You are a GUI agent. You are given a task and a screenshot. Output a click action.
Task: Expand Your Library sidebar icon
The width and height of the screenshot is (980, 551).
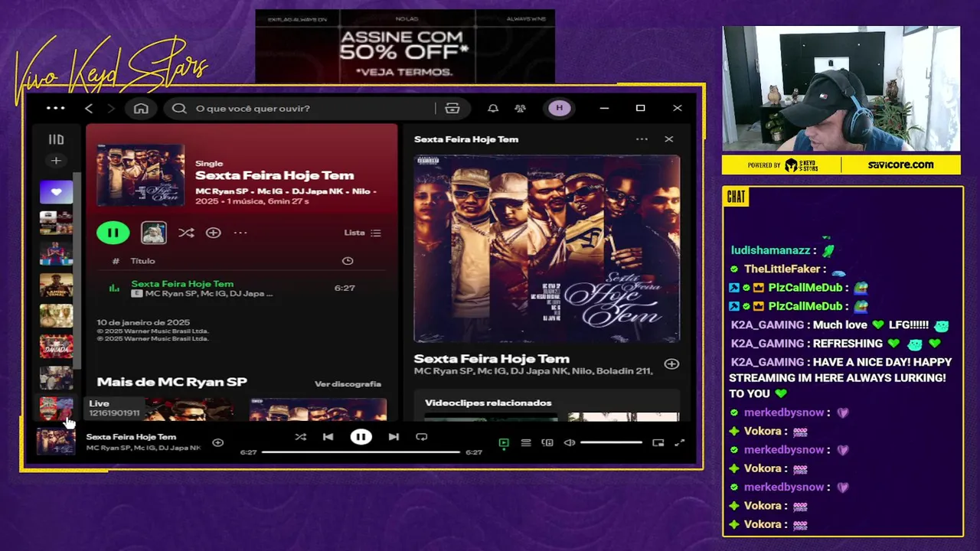56,139
